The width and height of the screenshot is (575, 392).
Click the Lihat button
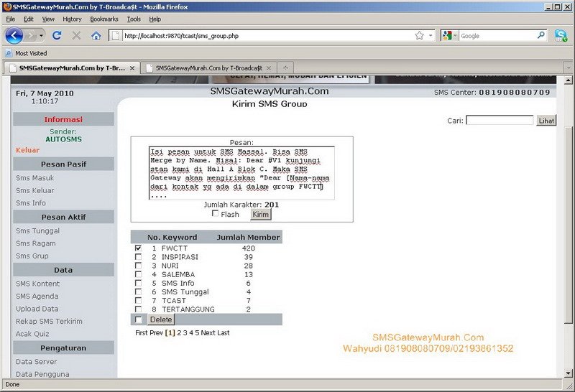click(546, 121)
